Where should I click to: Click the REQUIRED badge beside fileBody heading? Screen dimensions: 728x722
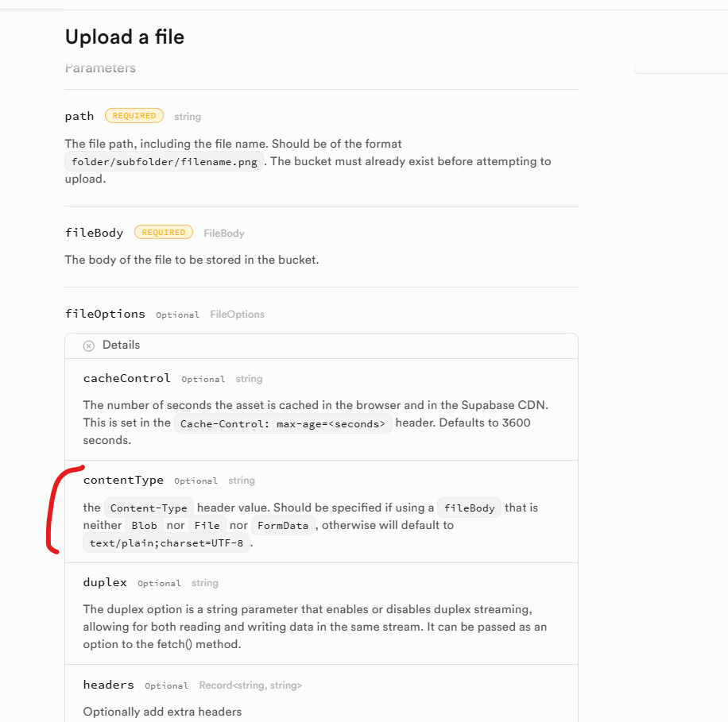point(164,233)
